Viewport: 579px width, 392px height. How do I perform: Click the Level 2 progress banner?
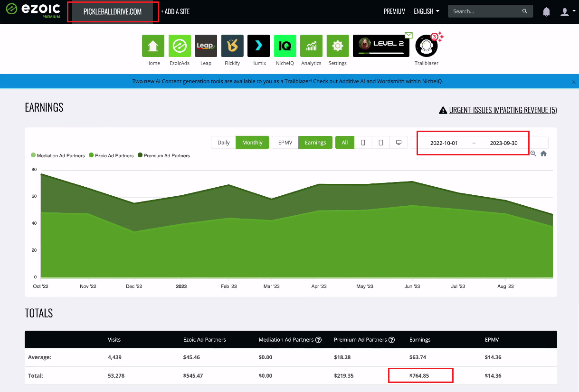pyautogui.click(x=381, y=46)
